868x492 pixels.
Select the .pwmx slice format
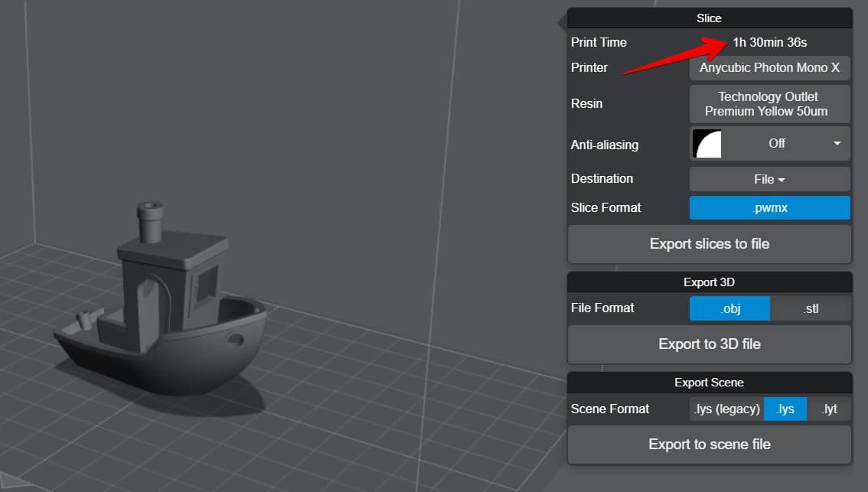[769, 207]
